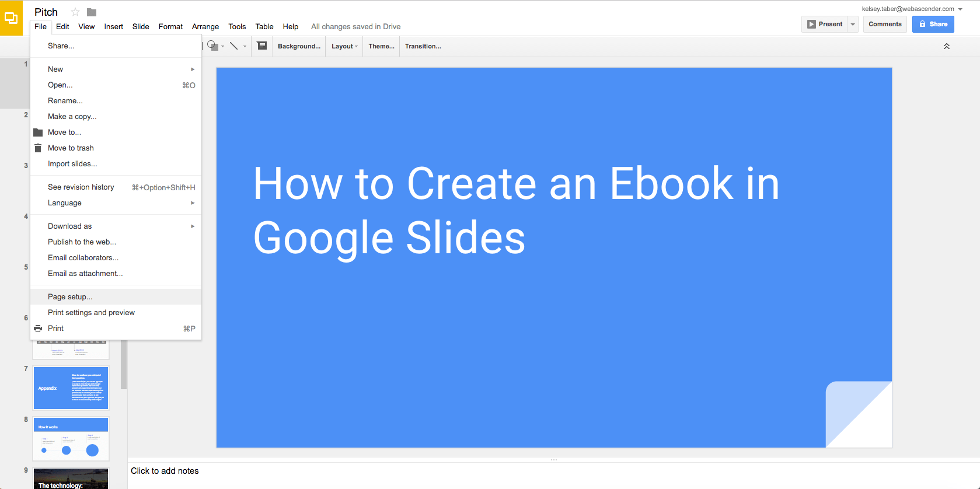This screenshot has height=489, width=980.
Task: Select Import slides...
Action: [x=116, y=164]
